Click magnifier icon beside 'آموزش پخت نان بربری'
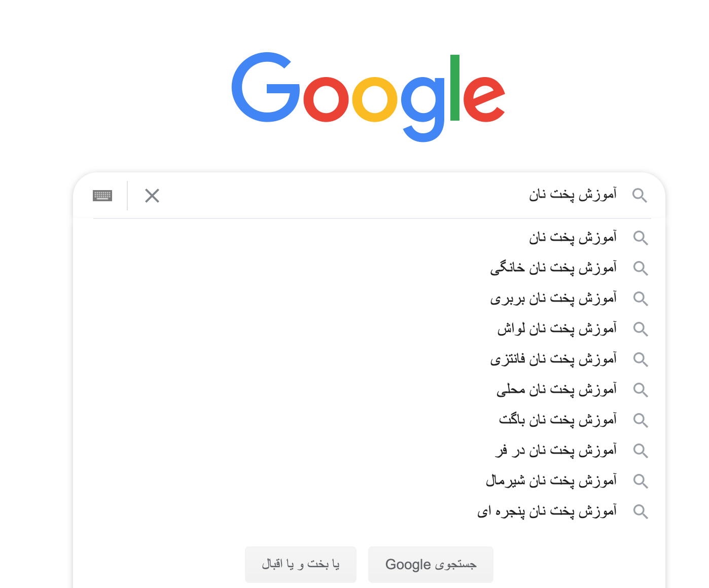The image size is (709, 588). pos(641,299)
